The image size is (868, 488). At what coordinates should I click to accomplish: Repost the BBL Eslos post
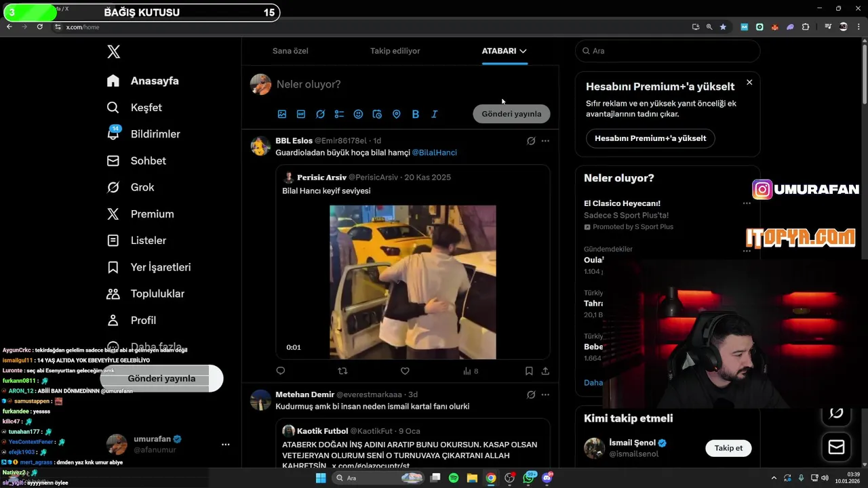click(342, 371)
